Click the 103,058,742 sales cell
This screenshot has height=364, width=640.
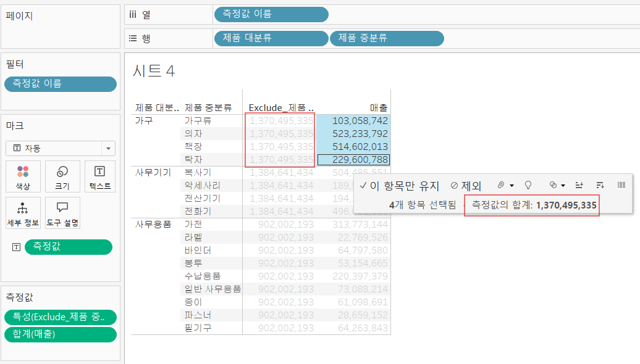point(353,121)
